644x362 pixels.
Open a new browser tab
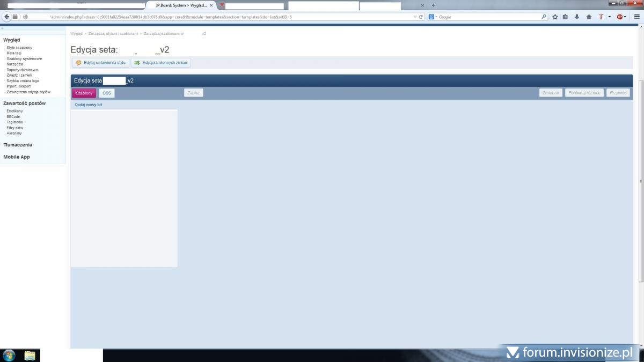434,5
